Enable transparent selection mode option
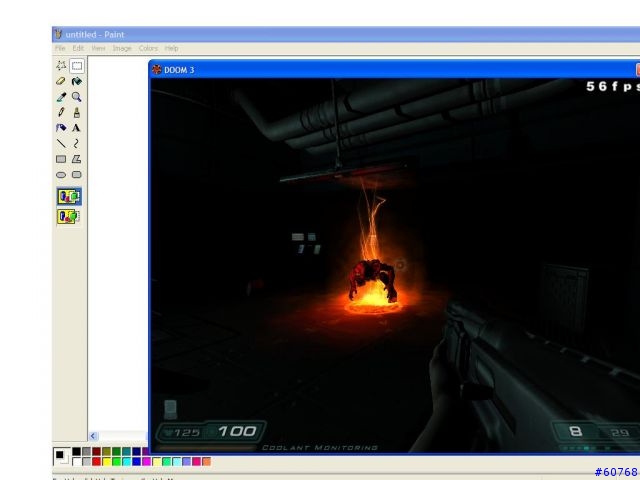 coord(69,216)
